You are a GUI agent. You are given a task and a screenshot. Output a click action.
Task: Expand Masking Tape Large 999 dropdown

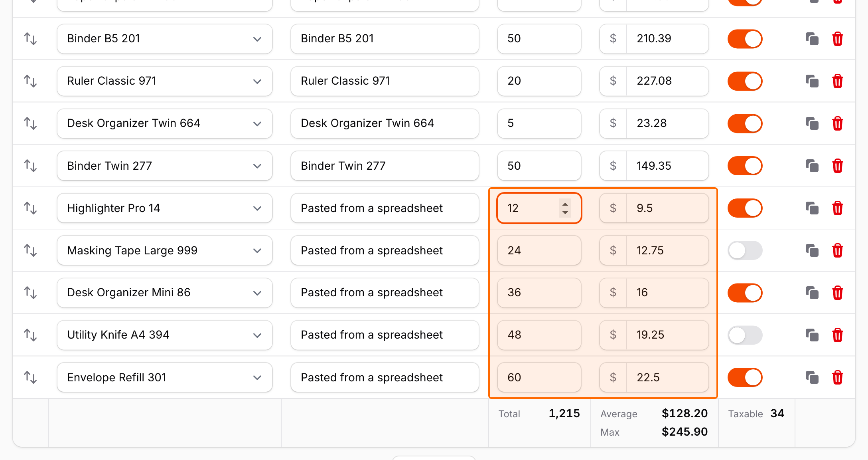(165, 251)
